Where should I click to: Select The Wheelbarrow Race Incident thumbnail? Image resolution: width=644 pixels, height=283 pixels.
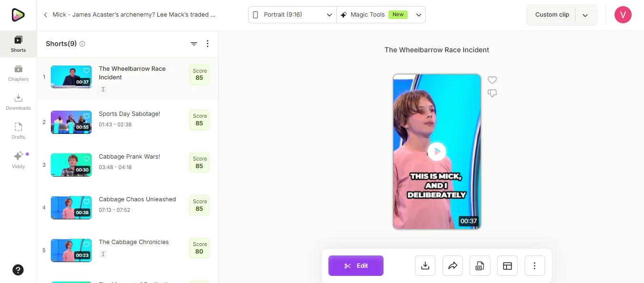(x=71, y=77)
